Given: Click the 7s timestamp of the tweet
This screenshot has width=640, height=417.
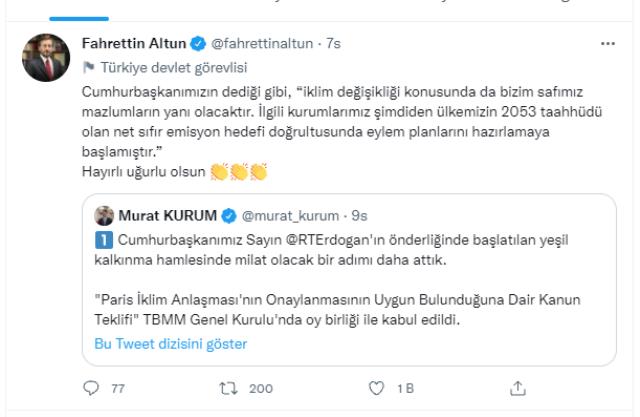Looking at the screenshot, I should coord(333,43).
